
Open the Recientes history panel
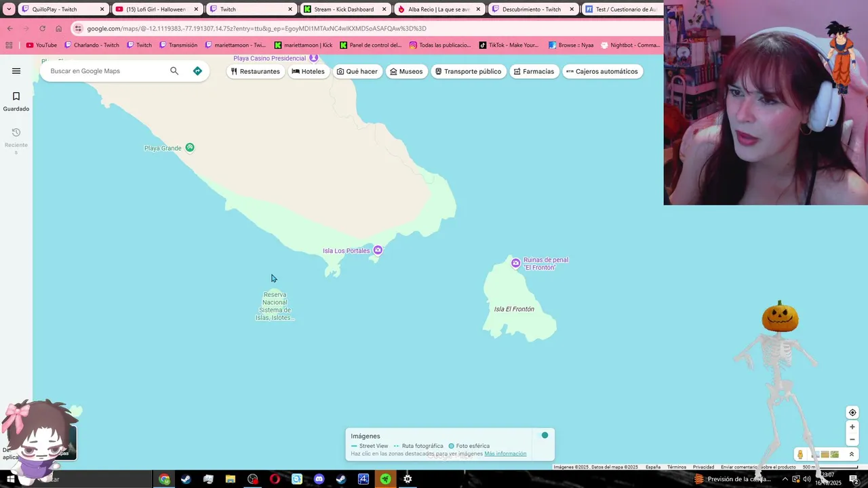(16, 141)
